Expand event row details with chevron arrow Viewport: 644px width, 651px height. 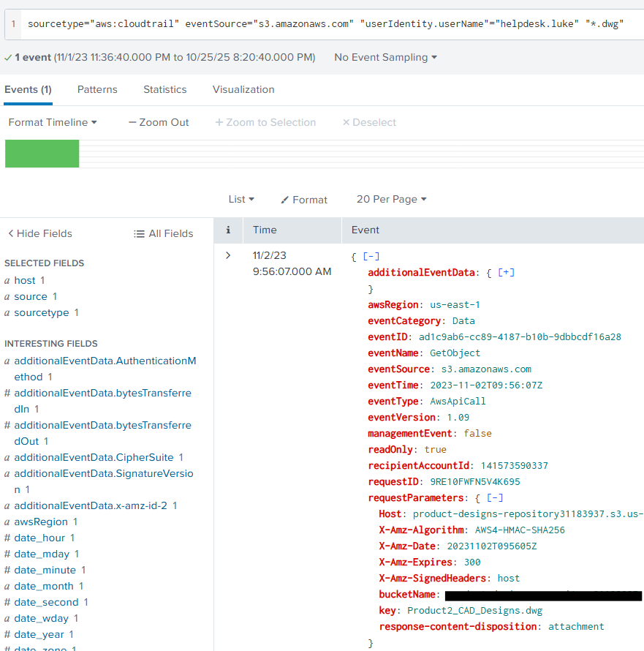(228, 255)
